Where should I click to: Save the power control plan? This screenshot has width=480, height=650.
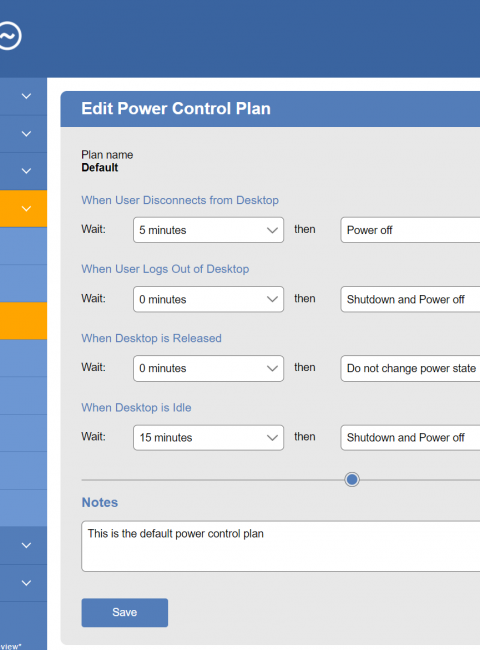pos(125,612)
